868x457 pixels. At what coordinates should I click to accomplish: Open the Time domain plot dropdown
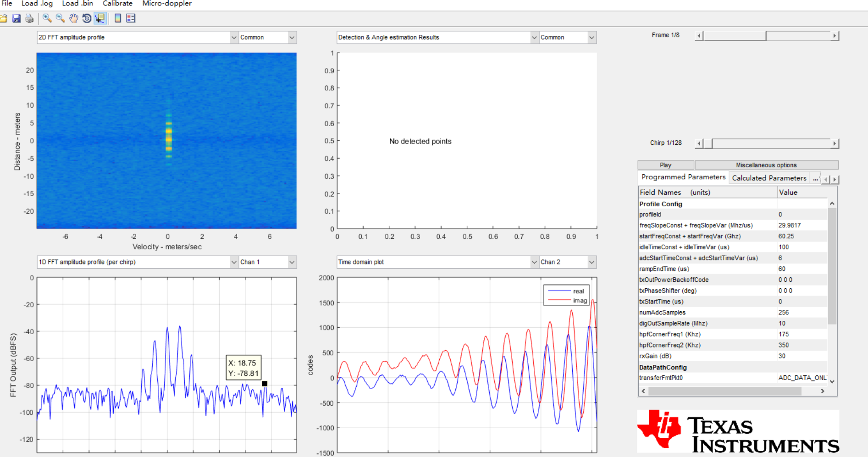pos(437,262)
